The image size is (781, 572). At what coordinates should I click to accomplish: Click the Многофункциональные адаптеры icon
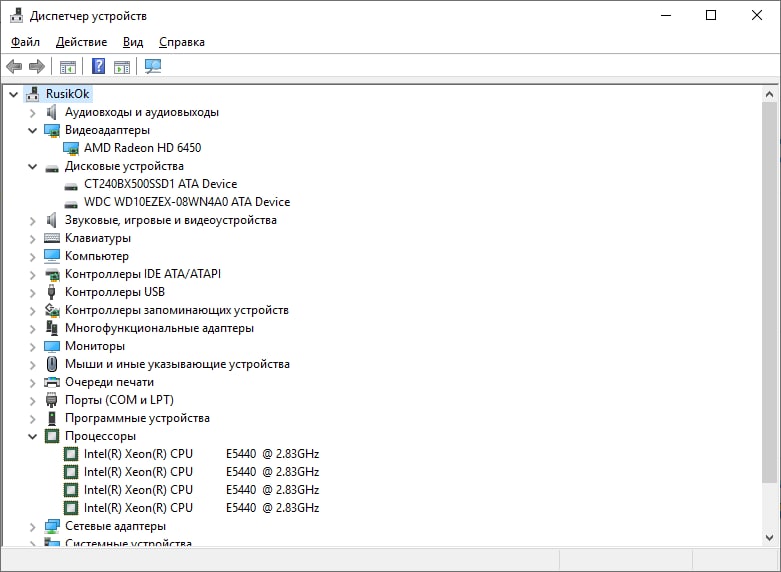click(52, 328)
